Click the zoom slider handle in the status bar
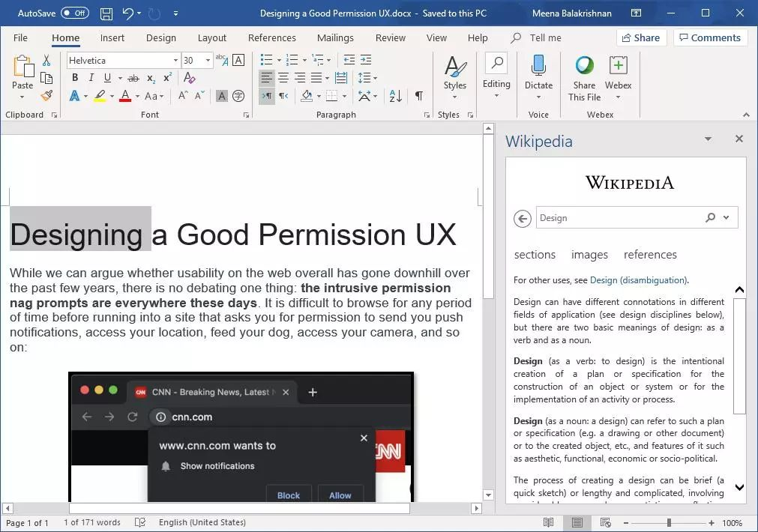The height and width of the screenshot is (532, 758). (669, 522)
